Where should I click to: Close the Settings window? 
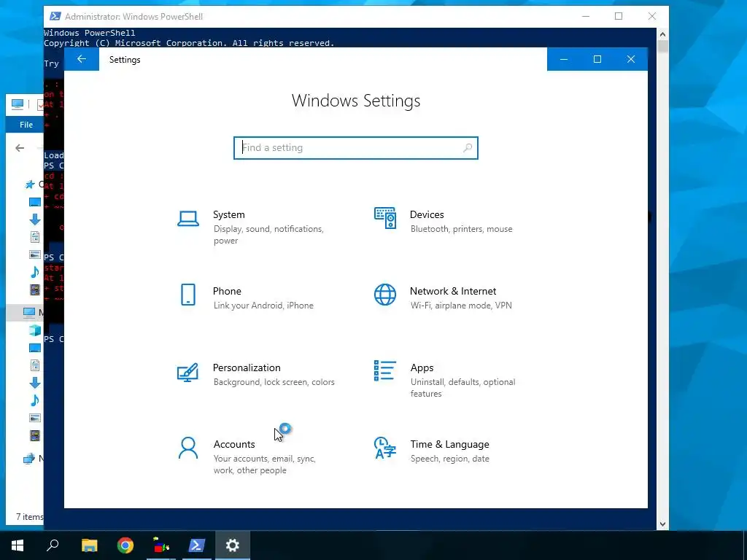[631, 59]
